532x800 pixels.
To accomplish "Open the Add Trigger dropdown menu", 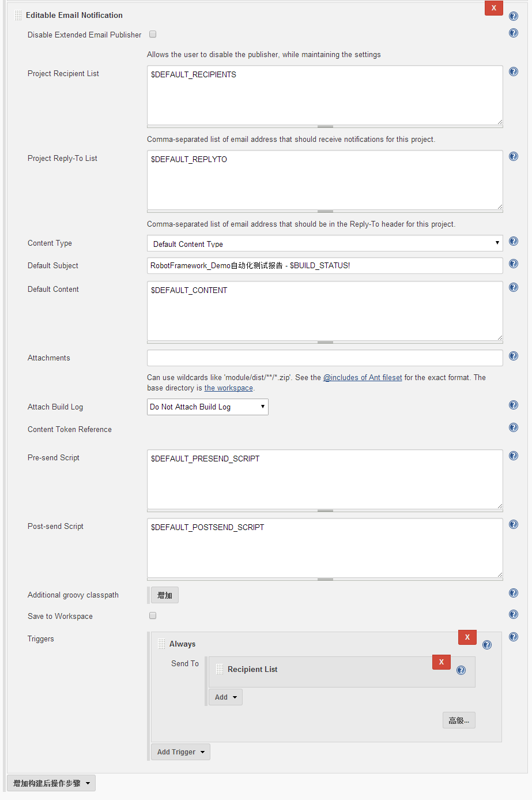I will [x=180, y=752].
